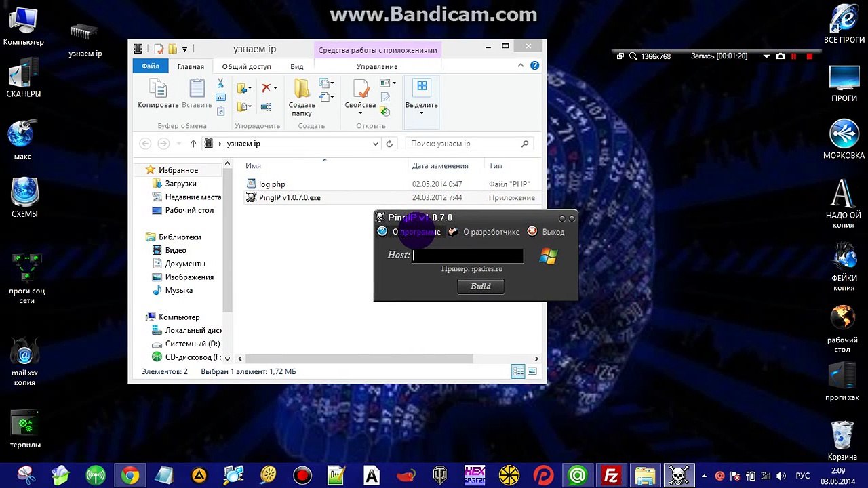Switch to the Главная ribbon tab
Screen dimensions: 868x488
pos(191,66)
